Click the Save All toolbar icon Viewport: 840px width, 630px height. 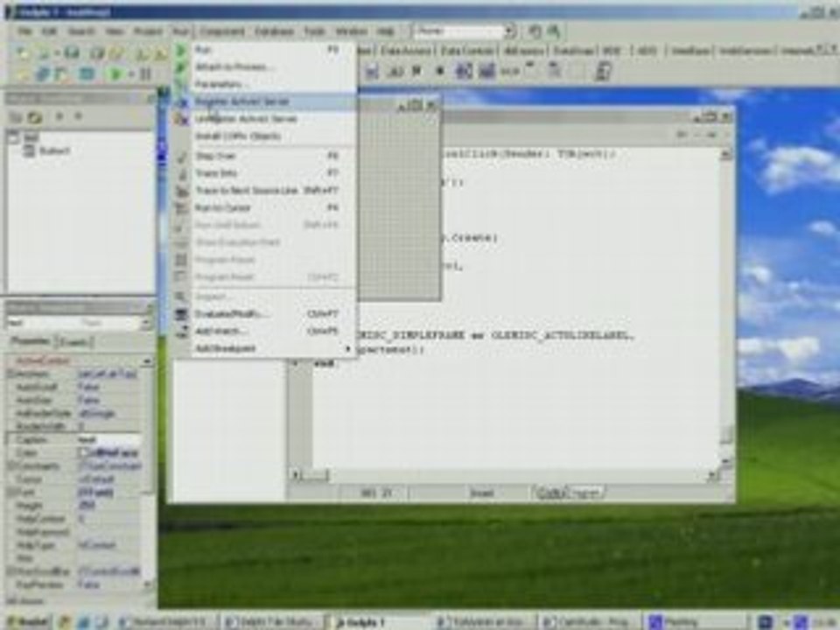(x=96, y=53)
